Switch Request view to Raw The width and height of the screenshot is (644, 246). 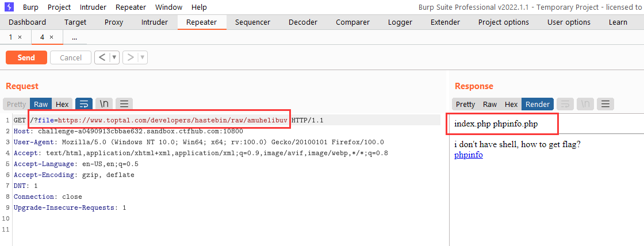41,104
